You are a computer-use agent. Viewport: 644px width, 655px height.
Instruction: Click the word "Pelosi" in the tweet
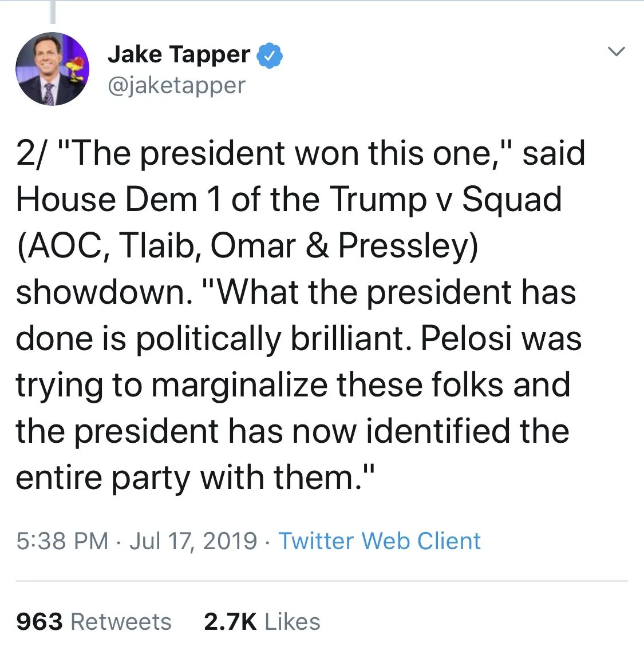point(466,339)
